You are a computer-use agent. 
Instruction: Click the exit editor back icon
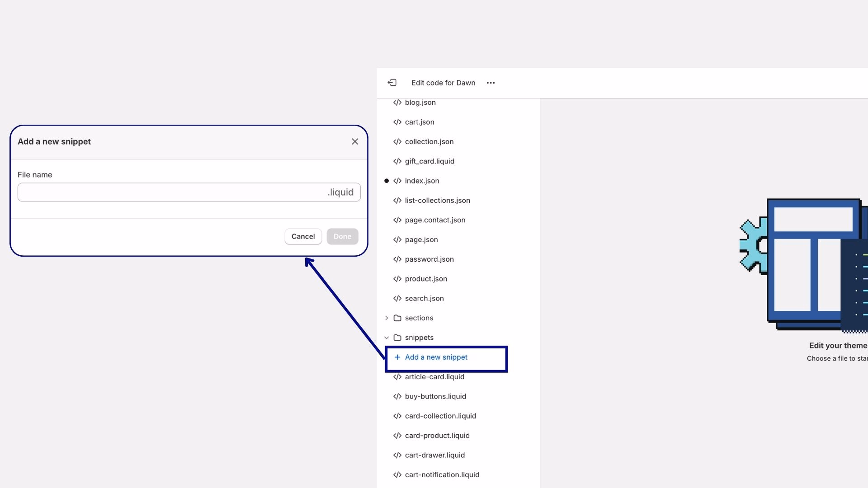[392, 83]
